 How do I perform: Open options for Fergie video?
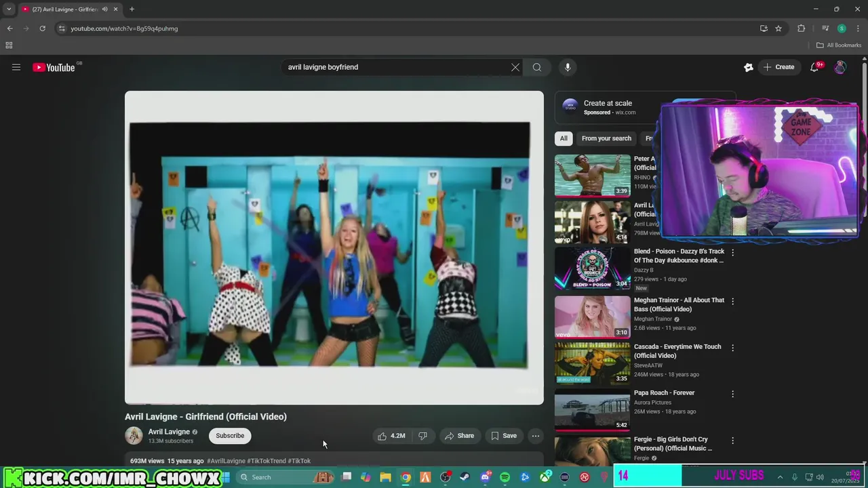click(732, 441)
